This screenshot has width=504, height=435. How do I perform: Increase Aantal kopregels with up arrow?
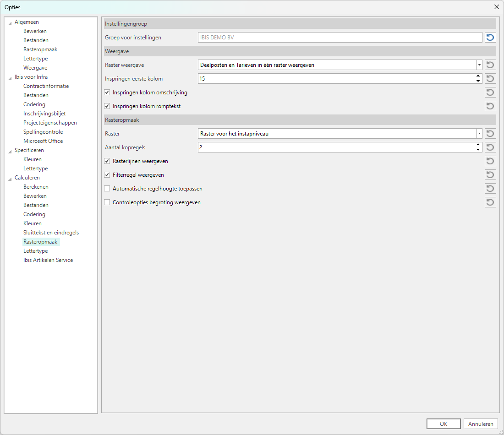tap(478, 145)
